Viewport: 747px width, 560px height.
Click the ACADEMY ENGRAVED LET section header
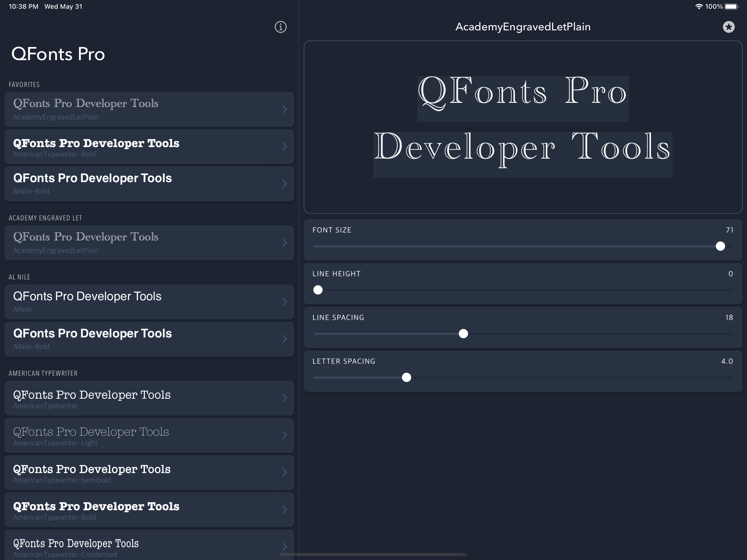45,218
